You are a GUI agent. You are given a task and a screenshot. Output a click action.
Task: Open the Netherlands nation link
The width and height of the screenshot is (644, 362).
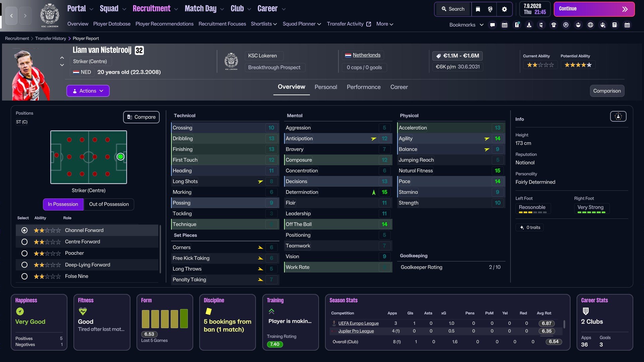coord(366,55)
